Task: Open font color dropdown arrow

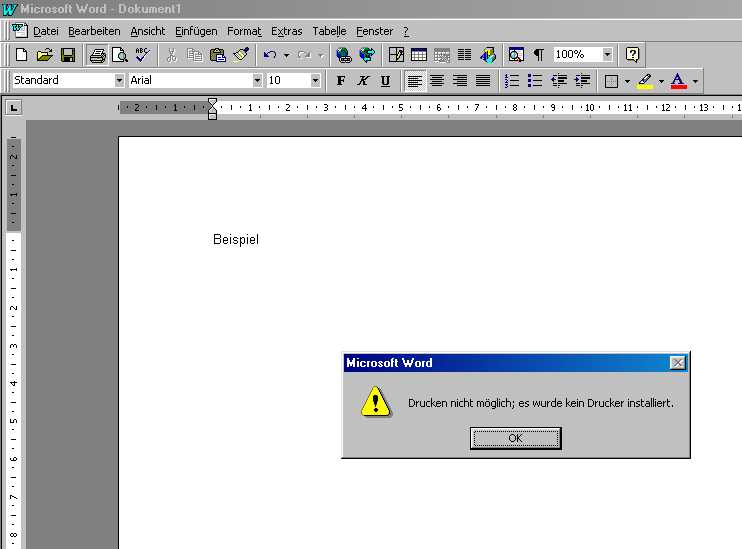Action: (x=695, y=81)
